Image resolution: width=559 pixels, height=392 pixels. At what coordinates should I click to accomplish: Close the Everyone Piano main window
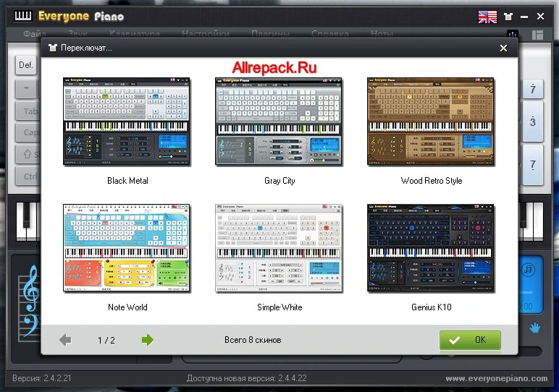(540, 17)
